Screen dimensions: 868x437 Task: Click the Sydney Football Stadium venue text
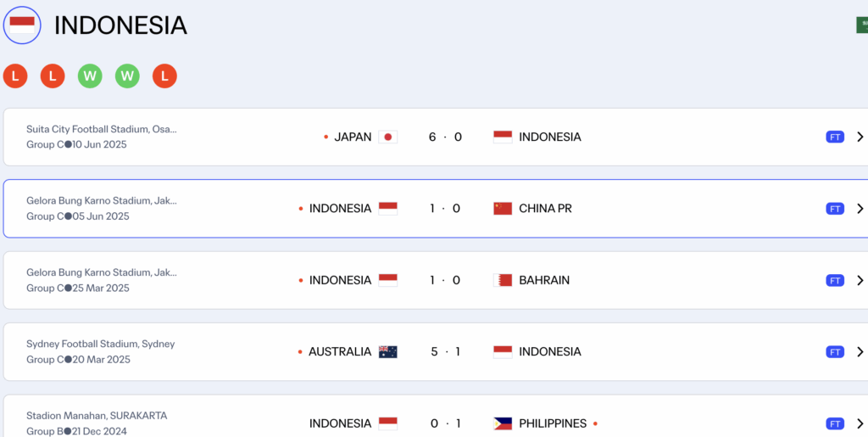100,344
